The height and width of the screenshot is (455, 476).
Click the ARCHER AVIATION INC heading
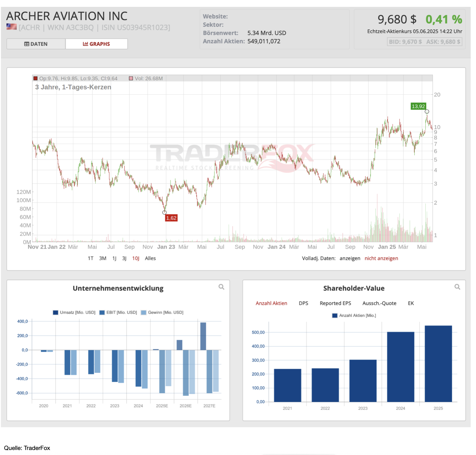click(x=67, y=16)
